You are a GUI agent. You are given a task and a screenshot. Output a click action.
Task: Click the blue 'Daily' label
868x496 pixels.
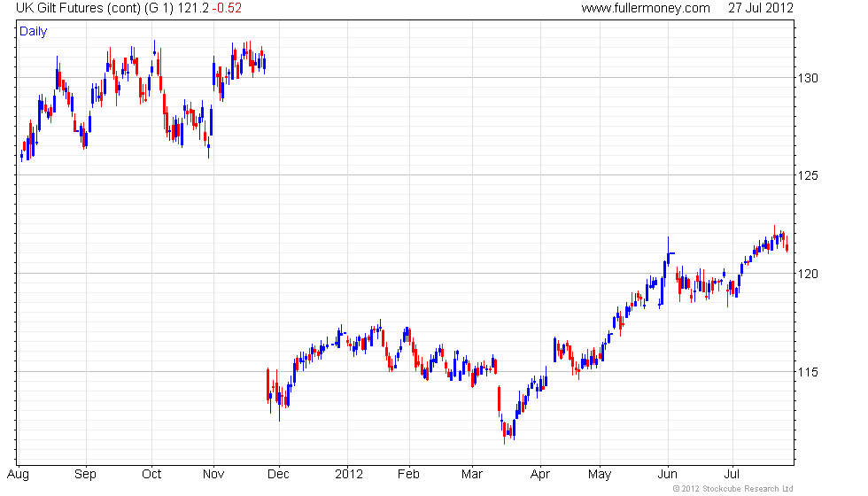(34, 32)
